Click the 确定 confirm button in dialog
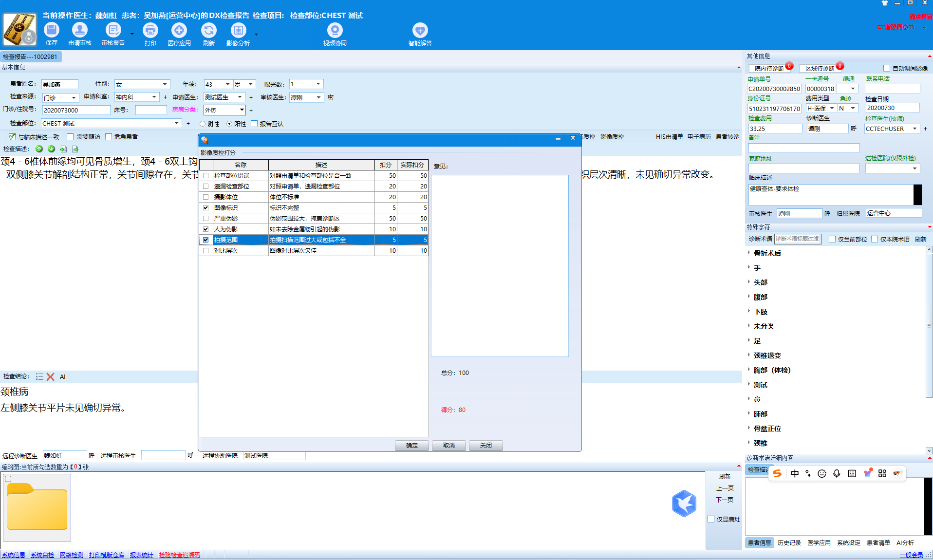 (411, 446)
